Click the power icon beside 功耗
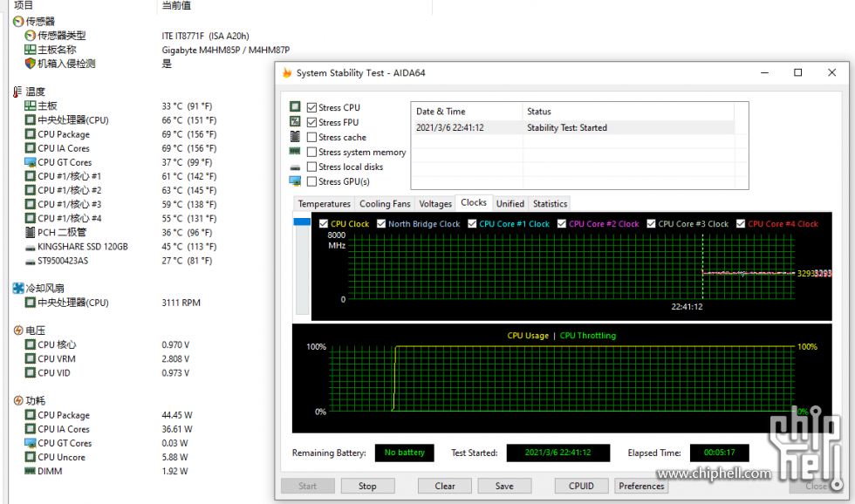The height and width of the screenshot is (504, 855). tap(18, 400)
